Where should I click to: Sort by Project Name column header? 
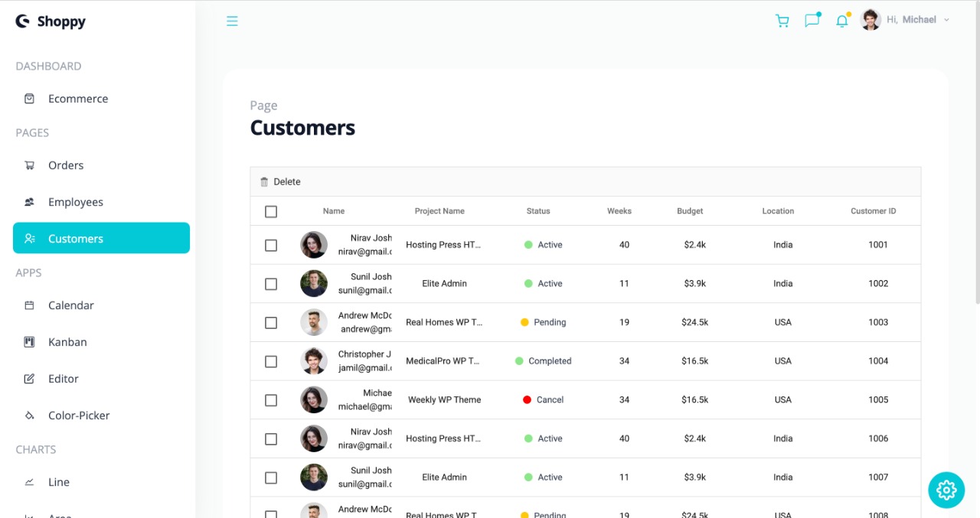pos(439,211)
